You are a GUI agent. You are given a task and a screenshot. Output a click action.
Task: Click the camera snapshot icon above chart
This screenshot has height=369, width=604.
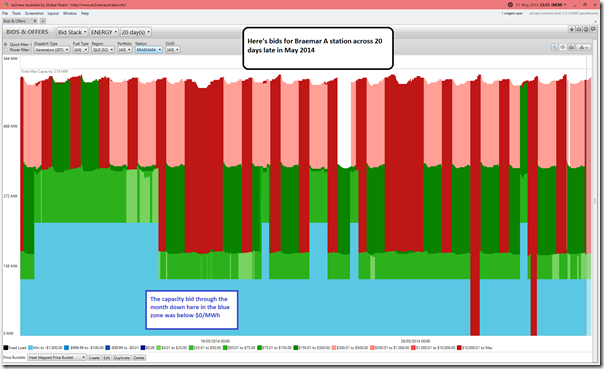pos(571,47)
